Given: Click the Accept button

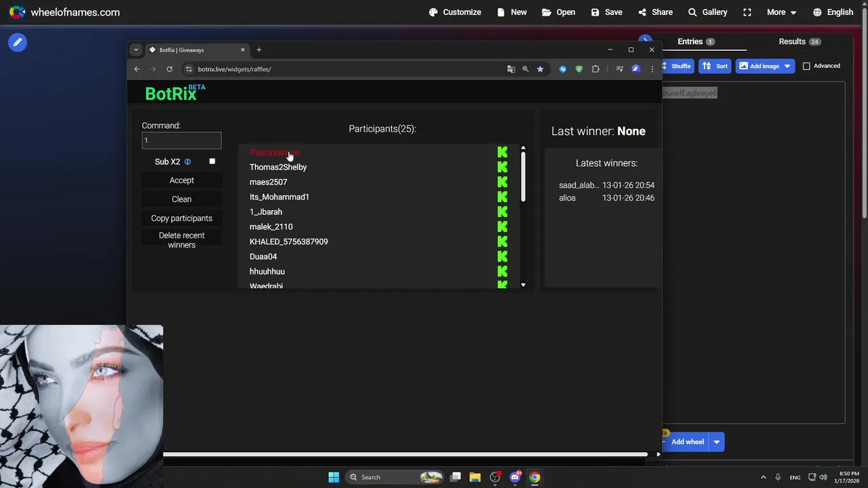Looking at the screenshot, I should click(x=182, y=180).
